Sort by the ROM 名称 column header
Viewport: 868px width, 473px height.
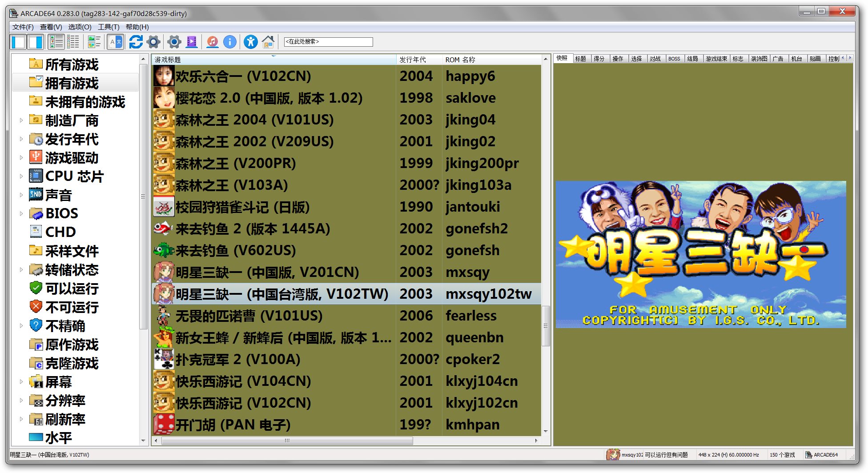tap(460, 60)
